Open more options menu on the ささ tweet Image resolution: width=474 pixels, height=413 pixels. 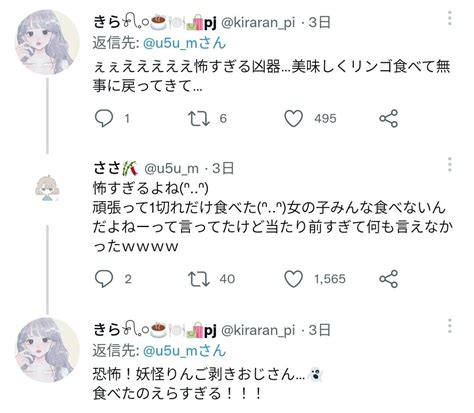click(x=450, y=165)
